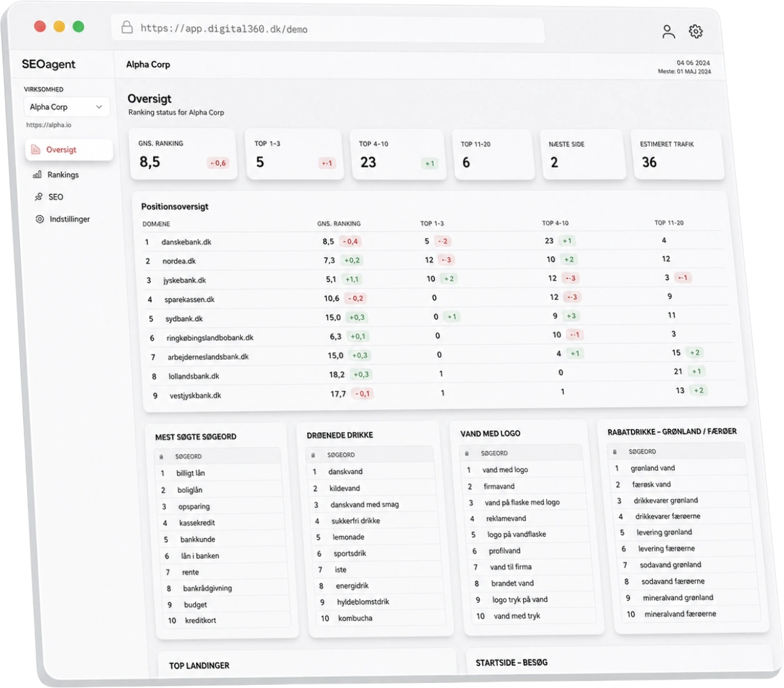Click lock icon in Rabatdrikke table header

[615, 451]
